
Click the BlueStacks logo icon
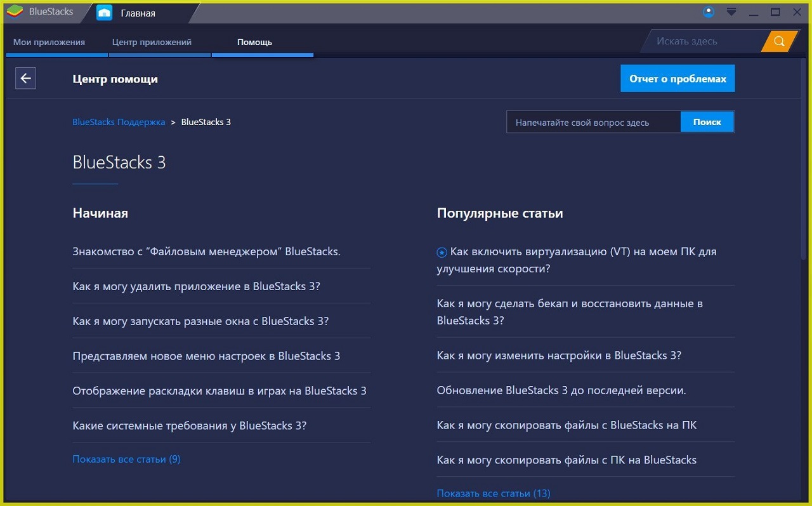[15, 12]
